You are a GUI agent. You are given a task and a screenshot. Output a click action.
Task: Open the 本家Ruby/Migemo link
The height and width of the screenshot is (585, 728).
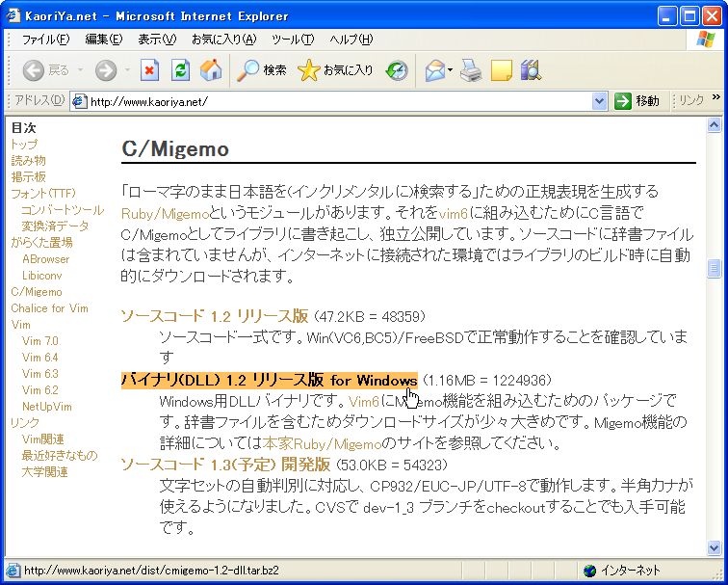[322, 443]
